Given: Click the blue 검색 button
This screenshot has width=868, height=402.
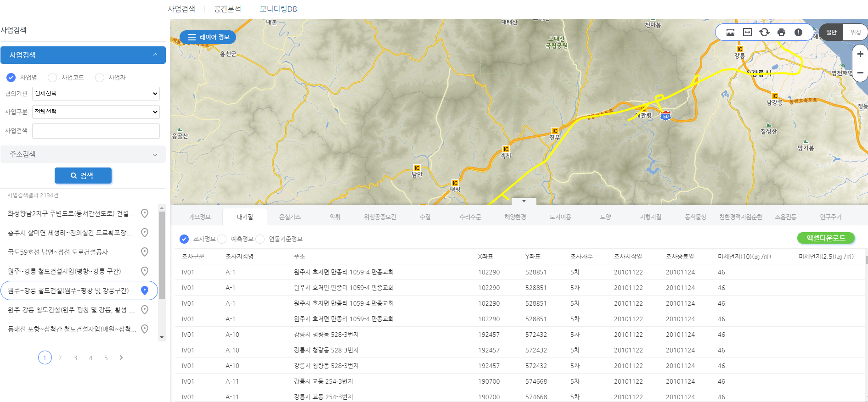Looking at the screenshot, I should (83, 176).
